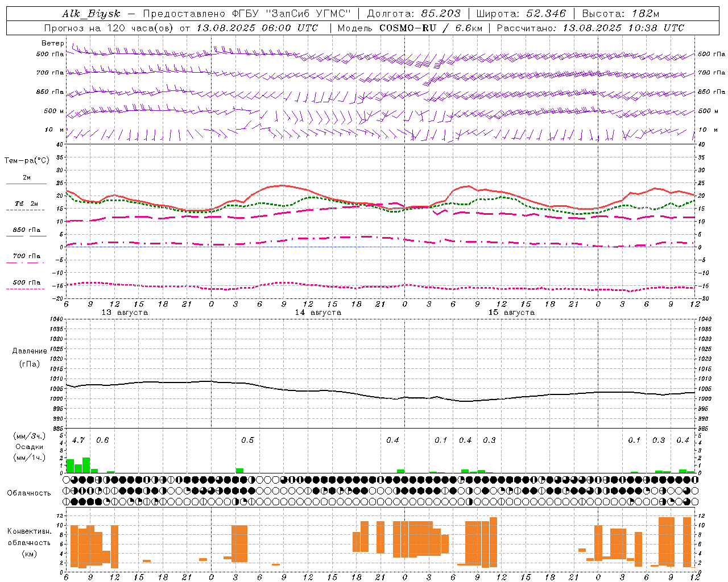Image resolution: width=728 pixels, height=582 pixels.
Task: Click the latitude value 52.346
Action: tap(546, 14)
